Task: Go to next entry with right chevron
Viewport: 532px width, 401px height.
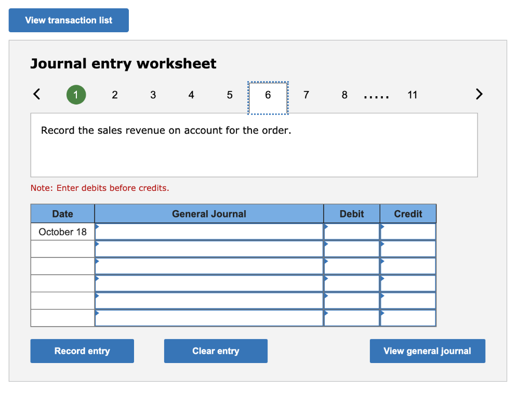Action: tap(478, 94)
